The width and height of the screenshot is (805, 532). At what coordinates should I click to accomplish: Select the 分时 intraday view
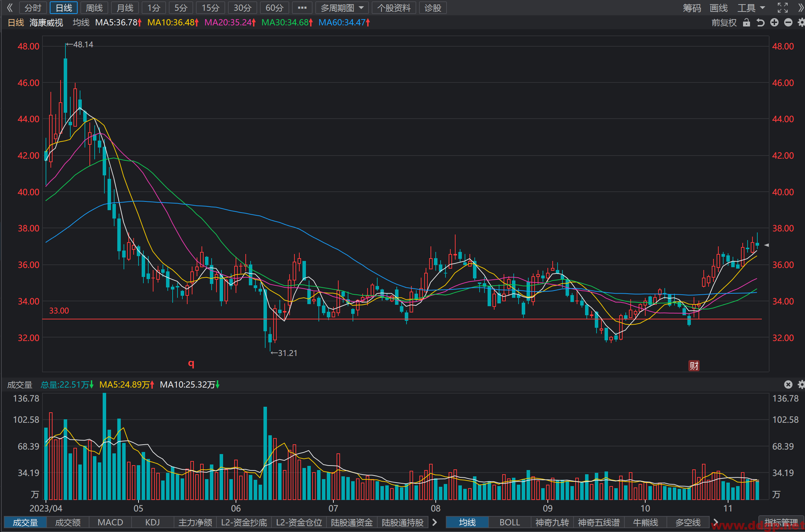tap(33, 8)
